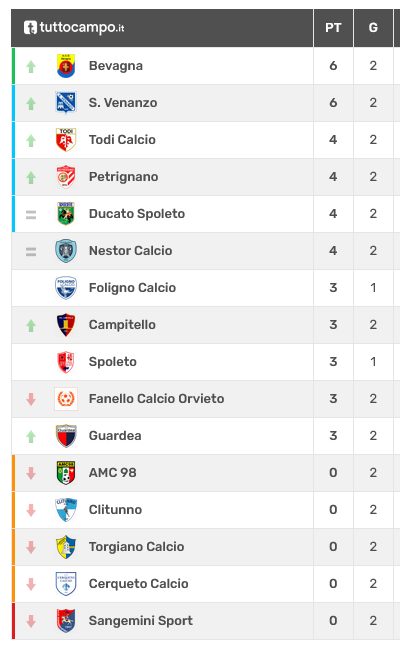The width and height of the screenshot is (400, 653).
Task: Open the Torgiano Calcio team link
Action: 136,546
